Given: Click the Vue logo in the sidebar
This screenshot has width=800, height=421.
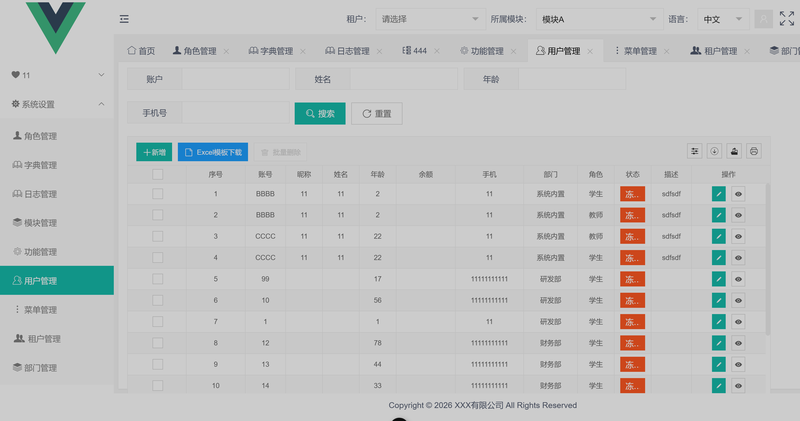Looking at the screenshot, I should coord(56,27).
